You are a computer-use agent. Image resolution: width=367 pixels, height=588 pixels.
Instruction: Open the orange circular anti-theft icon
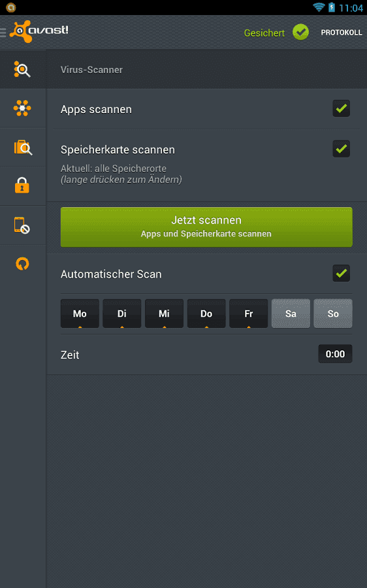click(x=22, y=264)
